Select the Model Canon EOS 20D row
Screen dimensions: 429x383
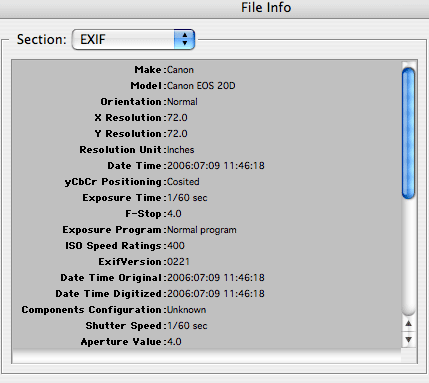[206, 86]
